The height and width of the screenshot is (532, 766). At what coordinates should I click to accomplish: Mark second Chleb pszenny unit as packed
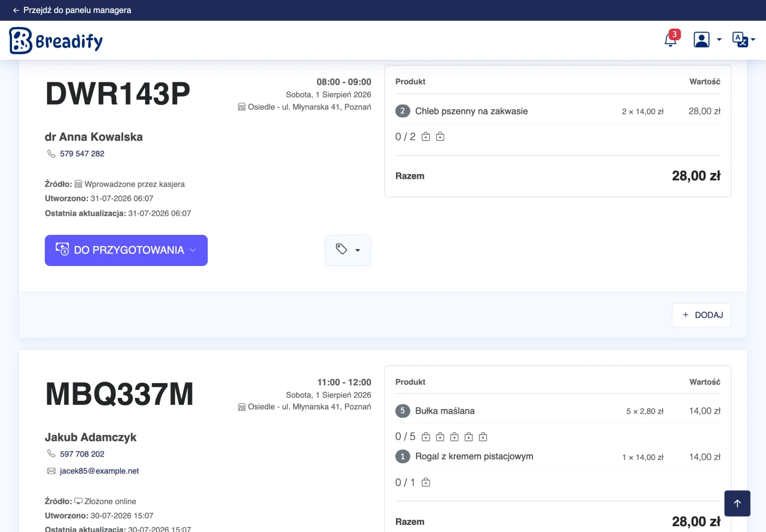click(x=440, y=137)
